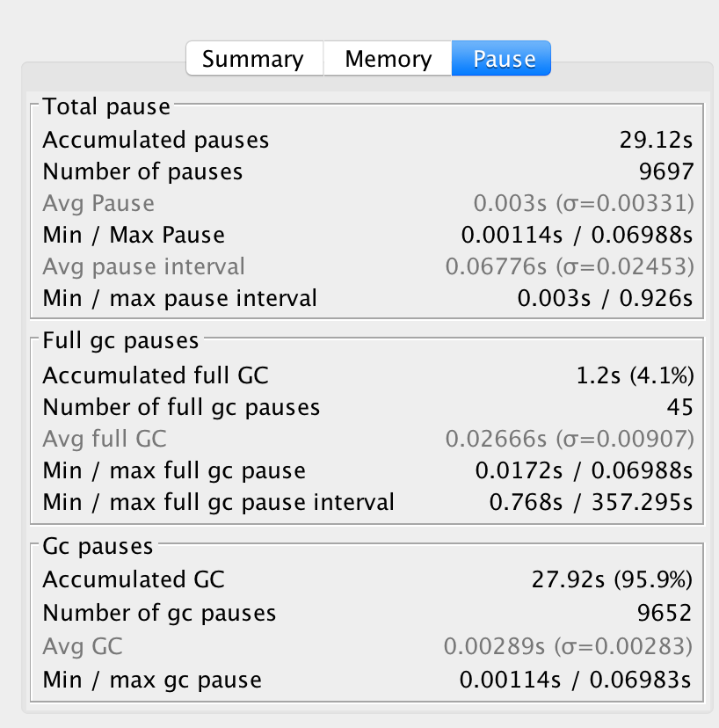Screen dimensions: 719x728
Task: Click the Min / max gc pause label
Action: 152,680
